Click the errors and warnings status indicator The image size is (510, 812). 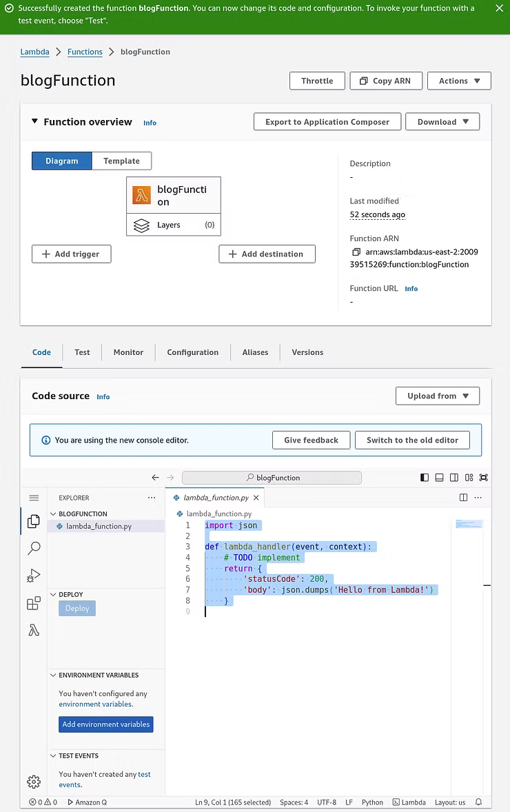coord(43,802)
